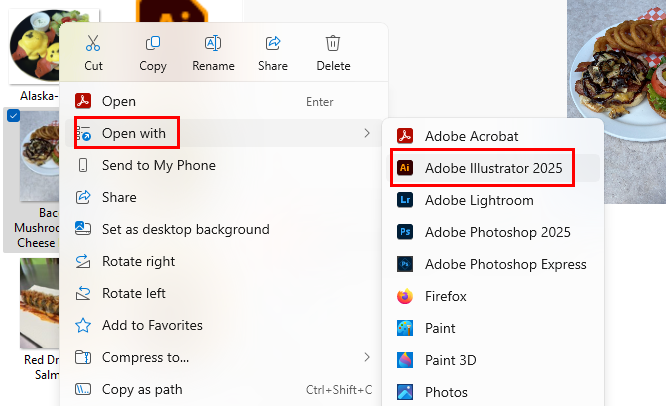Click the Rename icon
Viewport: 666px width, 406px height.
[213, 43]
